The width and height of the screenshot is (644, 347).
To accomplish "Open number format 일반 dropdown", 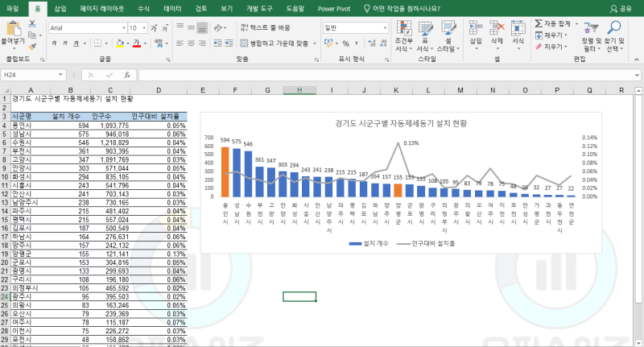I will tap(385, 28).
